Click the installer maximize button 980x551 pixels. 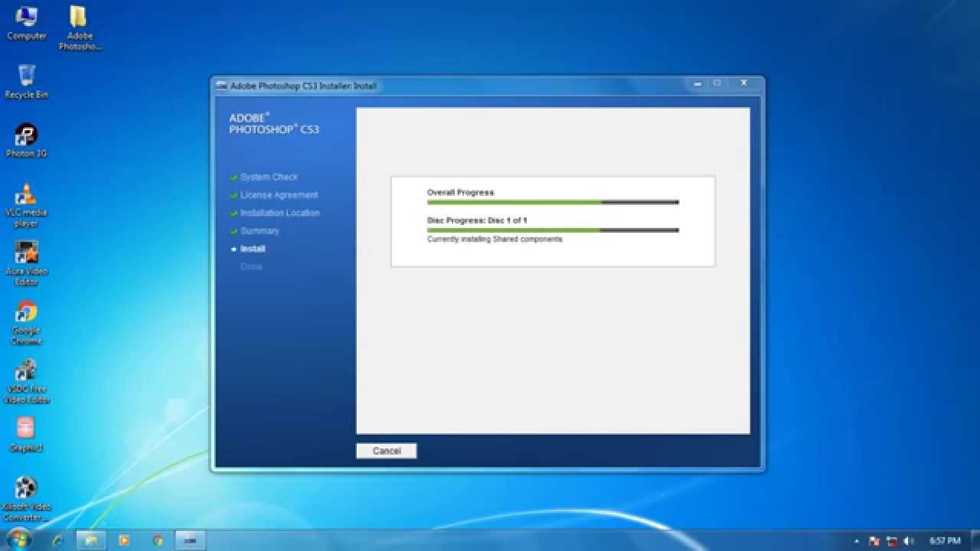click(717, 83)
